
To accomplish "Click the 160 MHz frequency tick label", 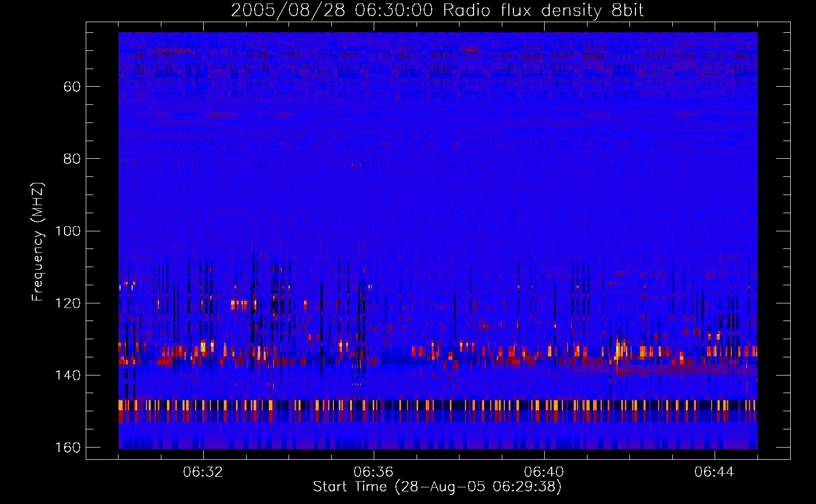I will pyautogui.click(x=68, y=448).
